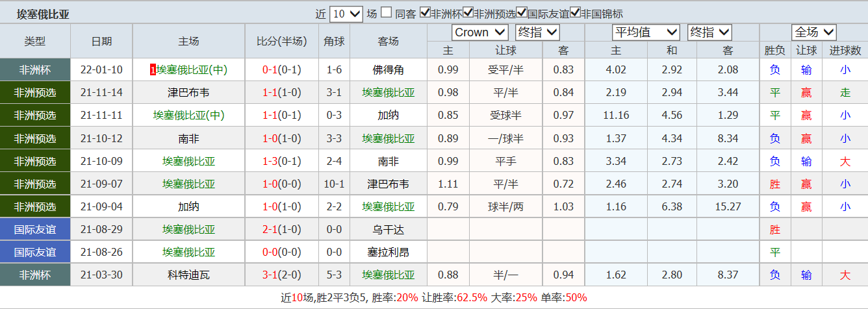Click the 日期 column header

point(101,42)
